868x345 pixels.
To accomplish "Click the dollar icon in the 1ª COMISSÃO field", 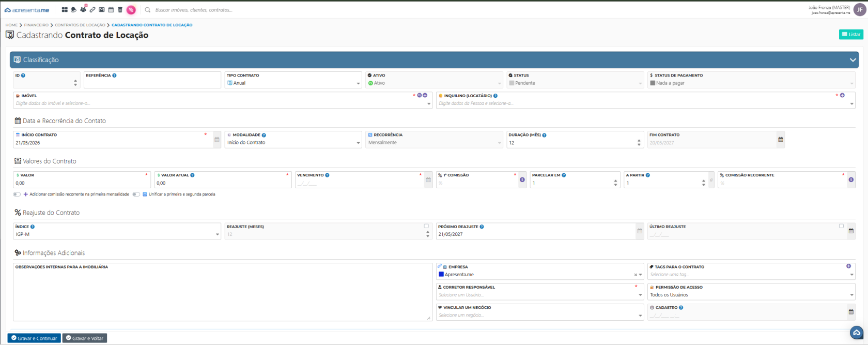I will click(522, 180).
